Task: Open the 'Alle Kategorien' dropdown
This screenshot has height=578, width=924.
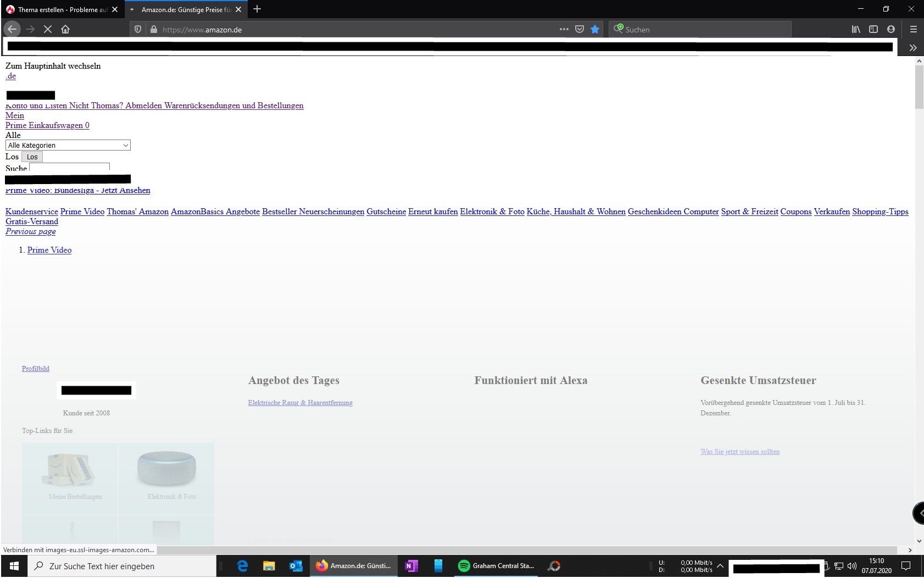Action: click(x=68, y=145)
